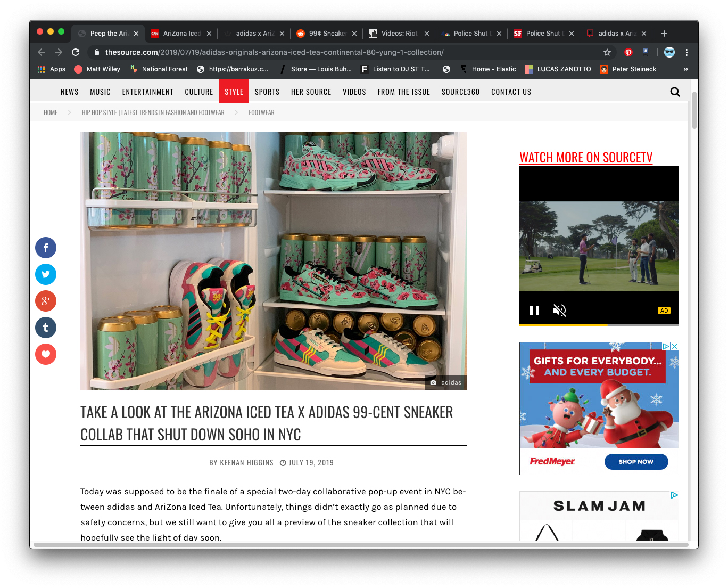Close the Videos: Riot tab

click(x=427, y=34)
